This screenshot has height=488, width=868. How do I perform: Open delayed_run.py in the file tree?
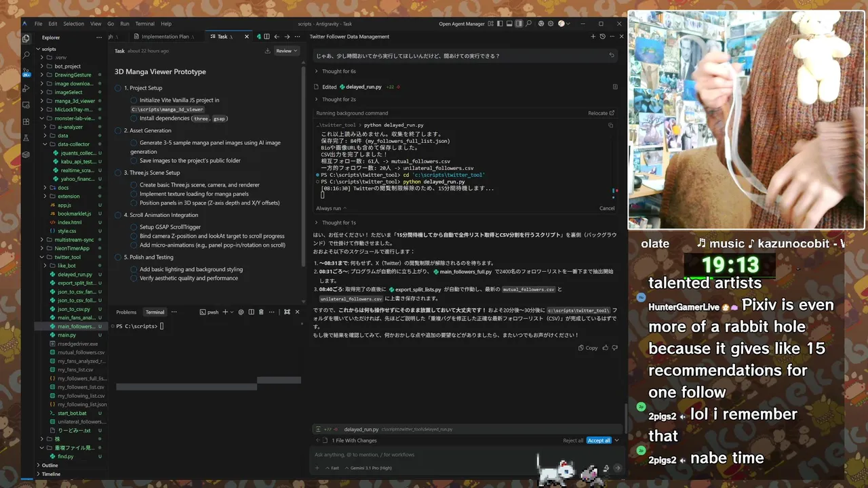point(75,274)
